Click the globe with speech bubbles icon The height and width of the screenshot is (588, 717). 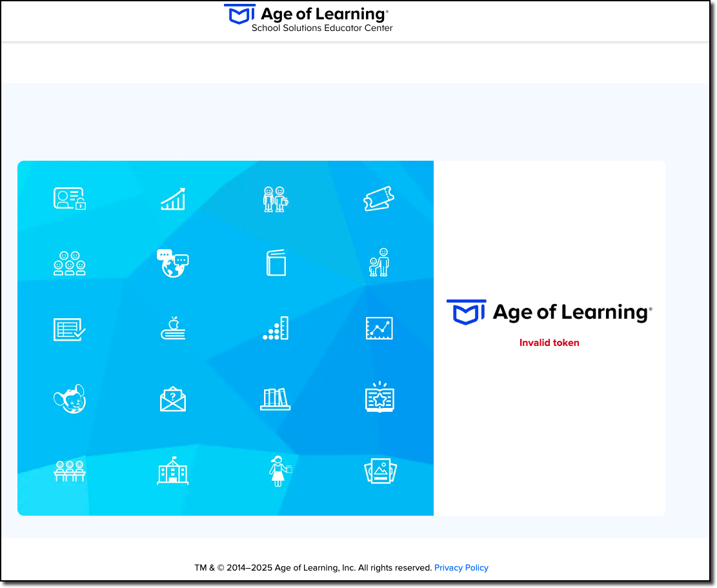[173, 263]
